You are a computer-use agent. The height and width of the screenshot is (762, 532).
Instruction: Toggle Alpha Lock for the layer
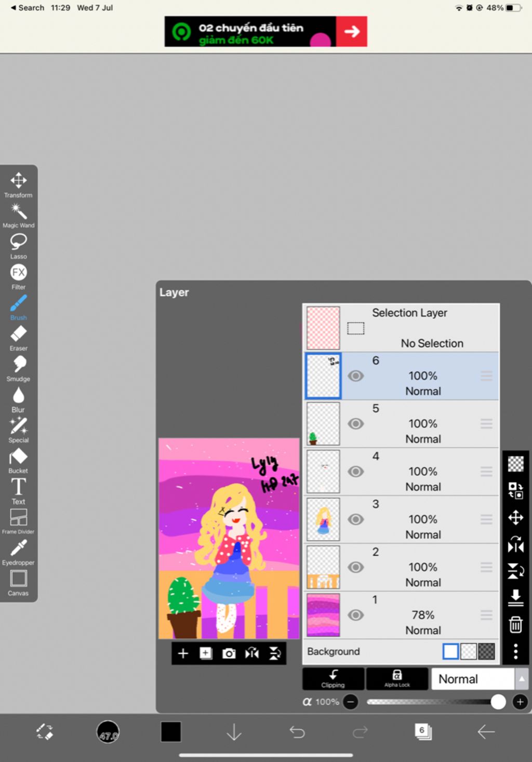[x=397, y=679]
